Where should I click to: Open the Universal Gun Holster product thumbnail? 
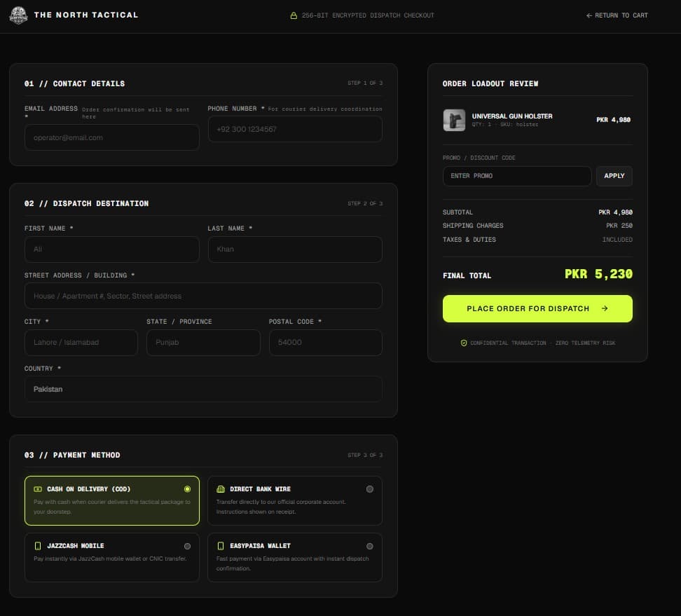(x=454, y=120)
